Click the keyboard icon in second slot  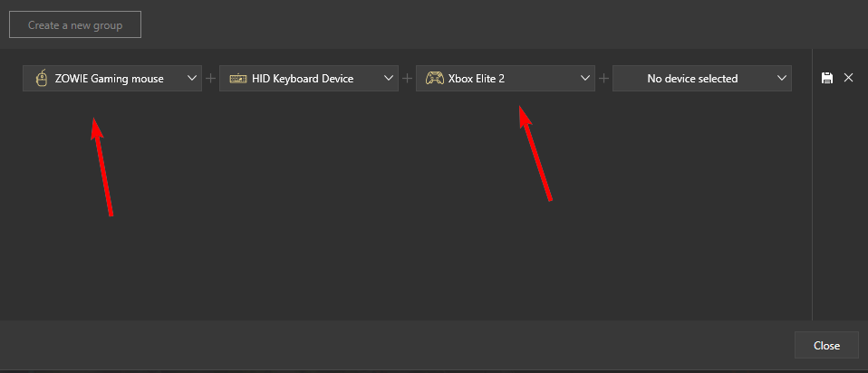click(x=238, y=79)
